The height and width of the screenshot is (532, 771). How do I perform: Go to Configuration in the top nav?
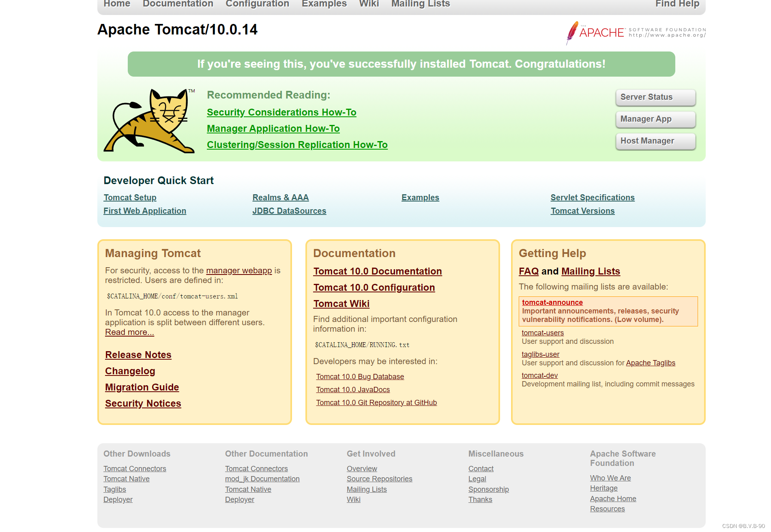[257, 4]
